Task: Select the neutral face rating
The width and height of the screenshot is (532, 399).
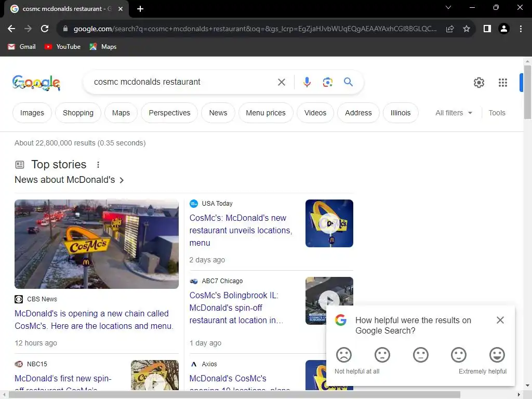Action: pos(421,355)
